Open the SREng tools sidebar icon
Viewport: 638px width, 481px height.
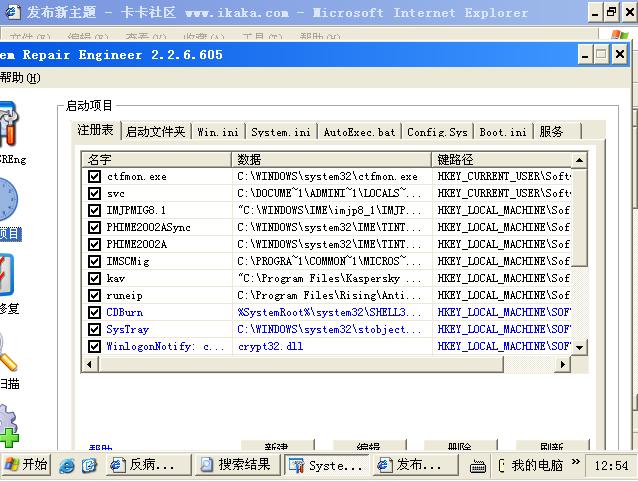pos(9,124)
